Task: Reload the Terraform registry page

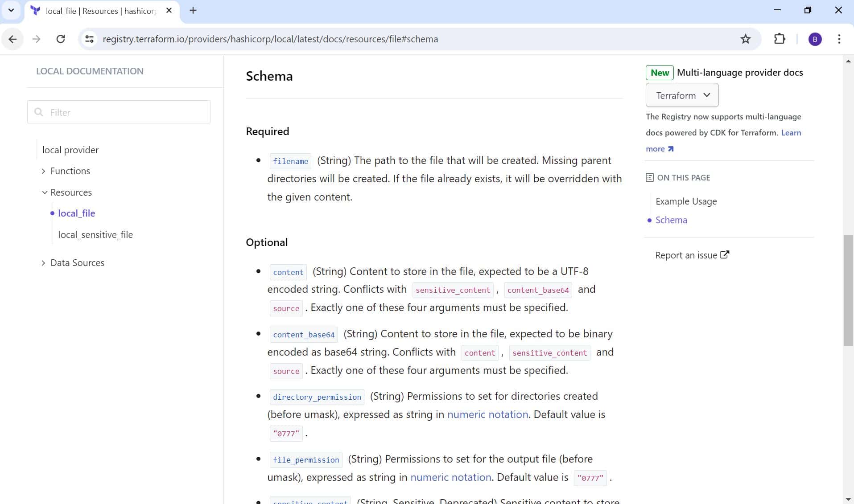Action: point(61,39)
